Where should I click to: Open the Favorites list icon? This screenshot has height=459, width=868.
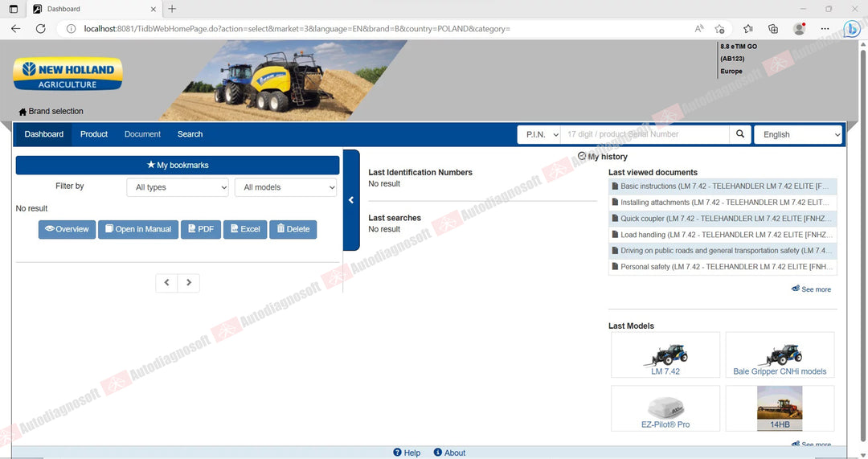point(748,28)
